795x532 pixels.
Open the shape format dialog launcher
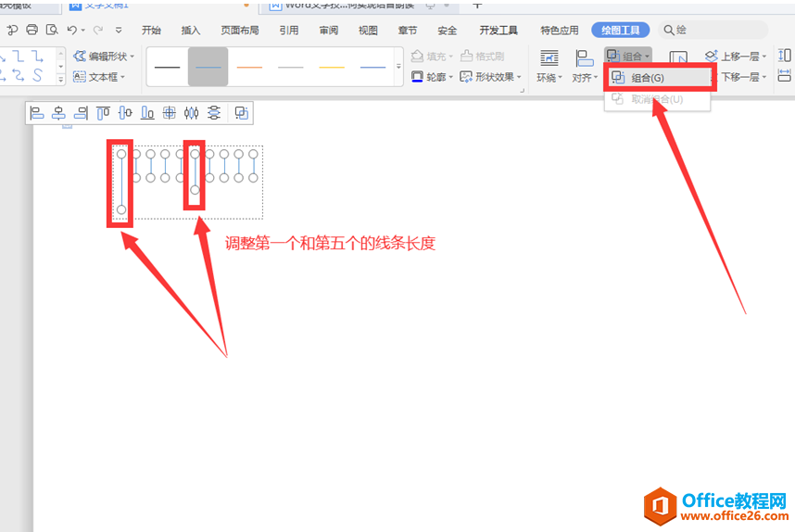pyautogui.click(x=522, y=90)
